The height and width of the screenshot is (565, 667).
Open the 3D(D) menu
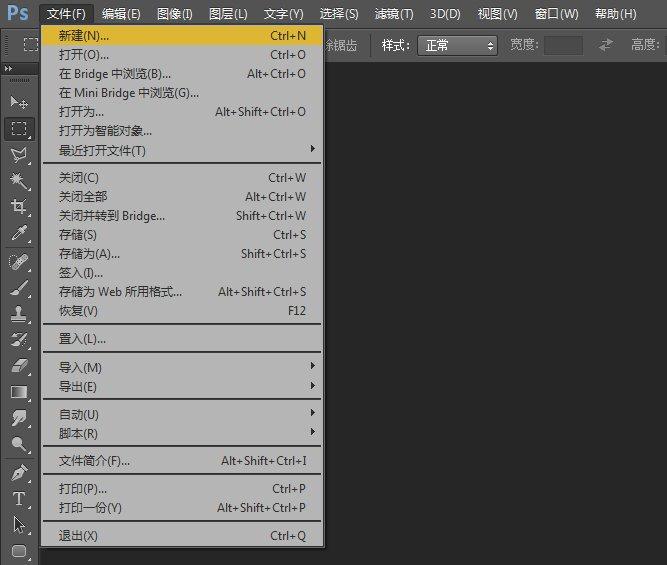click(x=445, y=14)
